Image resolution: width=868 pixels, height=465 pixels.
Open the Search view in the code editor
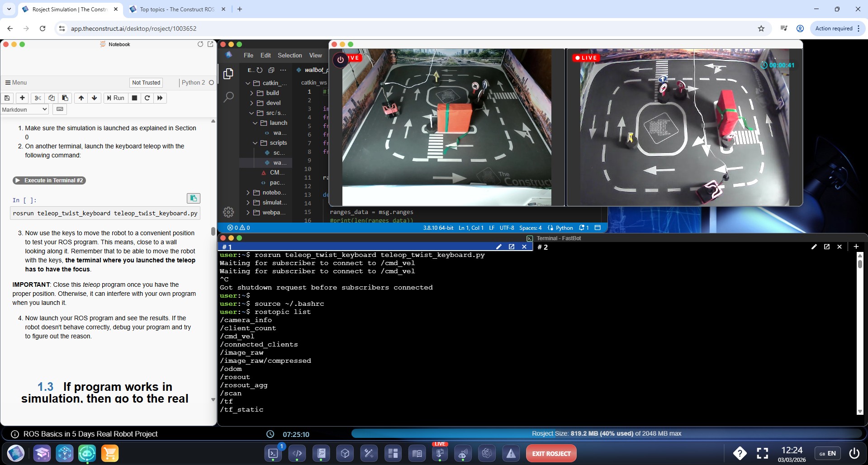(228, 96)
